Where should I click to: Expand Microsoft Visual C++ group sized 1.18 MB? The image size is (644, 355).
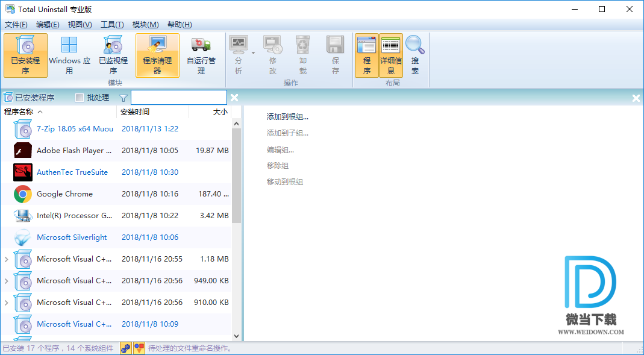6,259
